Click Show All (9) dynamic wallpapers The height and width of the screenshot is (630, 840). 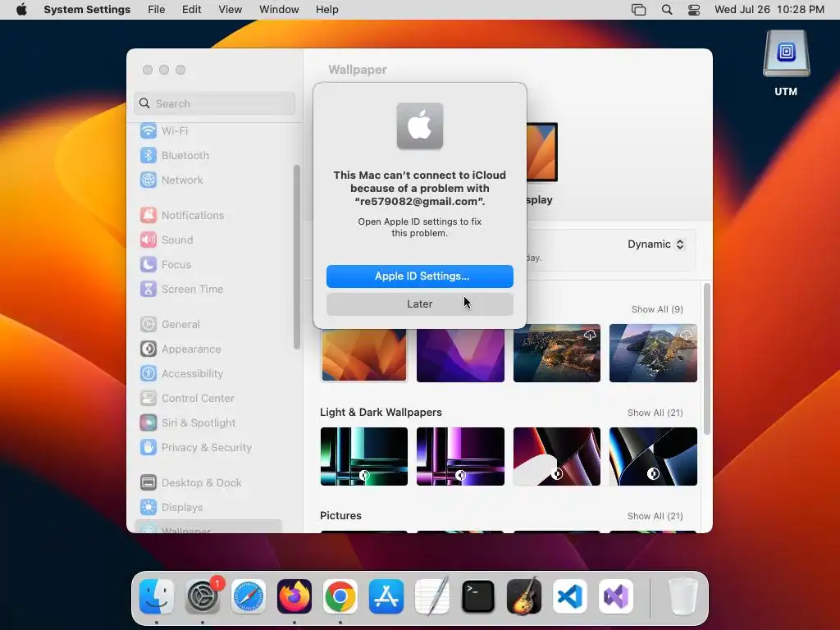657,309
